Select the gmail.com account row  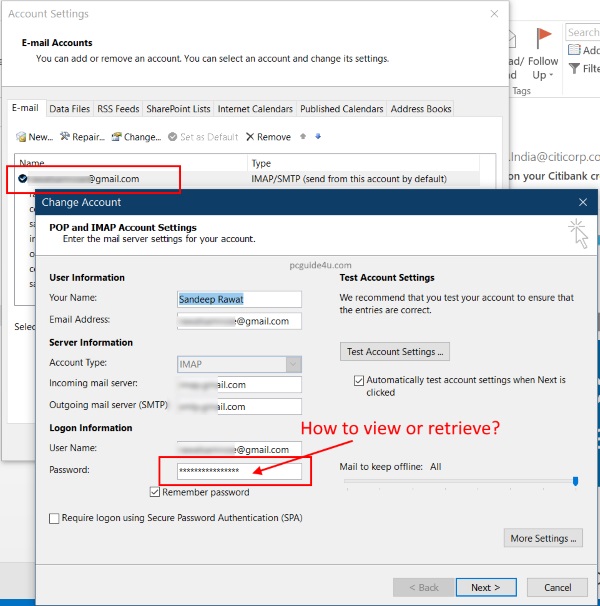tap(247, 179)
